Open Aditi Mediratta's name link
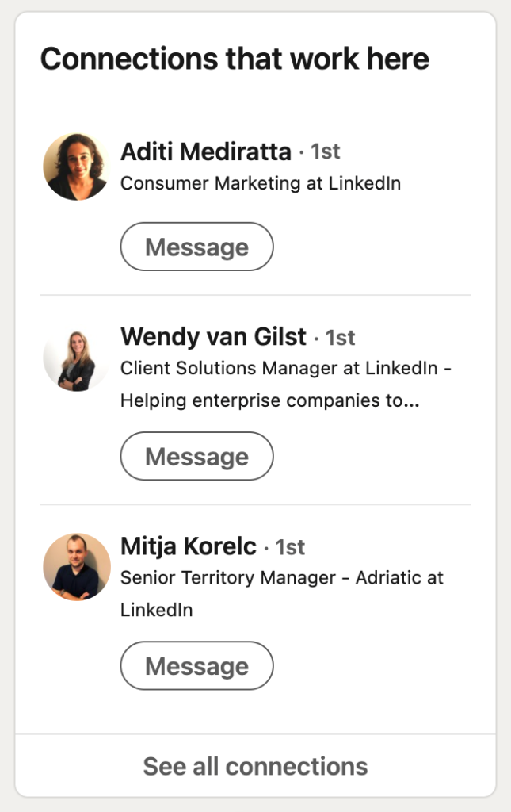This screenshot has width=511, height=812. [x=206, y=151]
